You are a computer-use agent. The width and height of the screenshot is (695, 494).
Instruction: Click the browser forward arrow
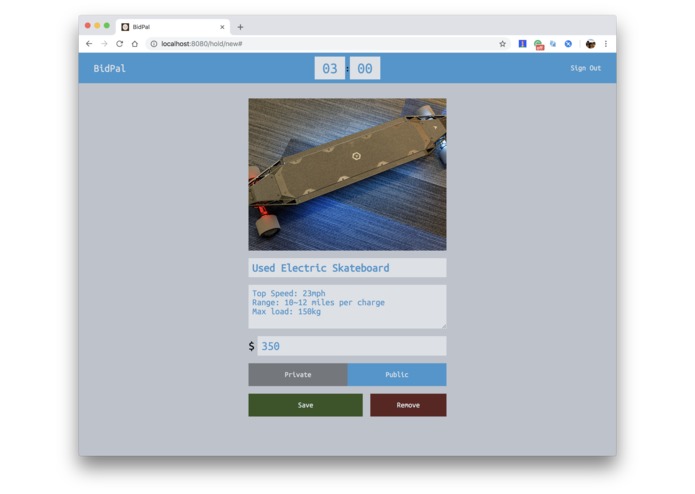pos(104,44)
